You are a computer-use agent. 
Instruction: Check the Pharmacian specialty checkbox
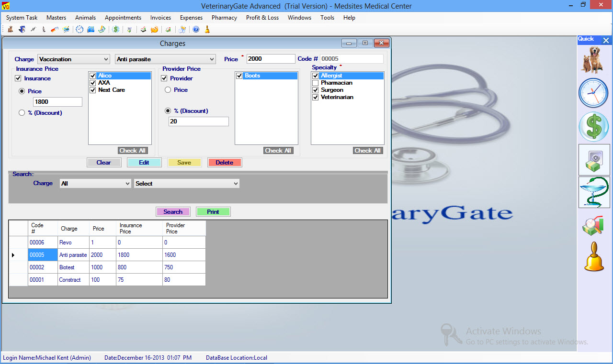315,83
